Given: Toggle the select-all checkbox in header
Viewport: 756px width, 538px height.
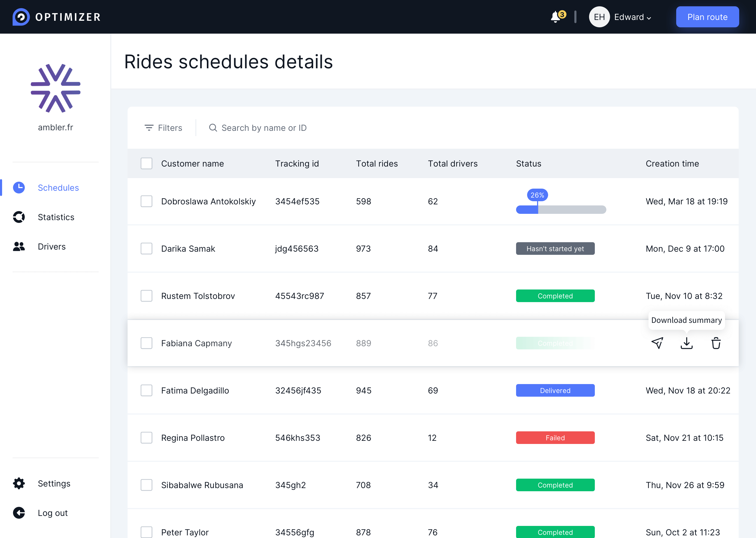Looking at the screenshot, I should pyautogui.click(x=146, y=164).
